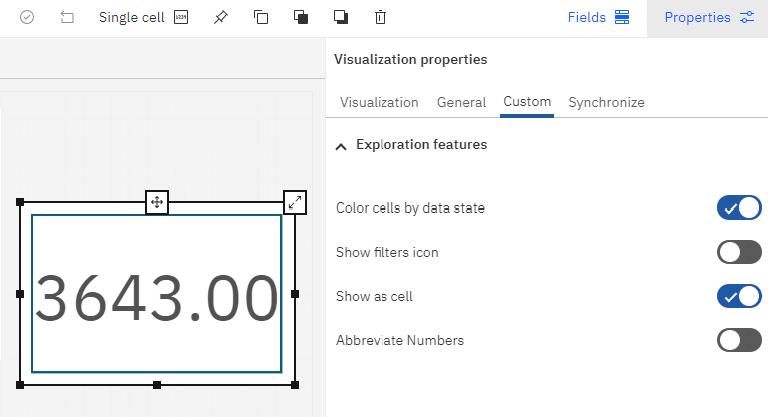Click the checkmark confirm icon in toolbar
The image size is (768, 417).
tap(27, 18)
